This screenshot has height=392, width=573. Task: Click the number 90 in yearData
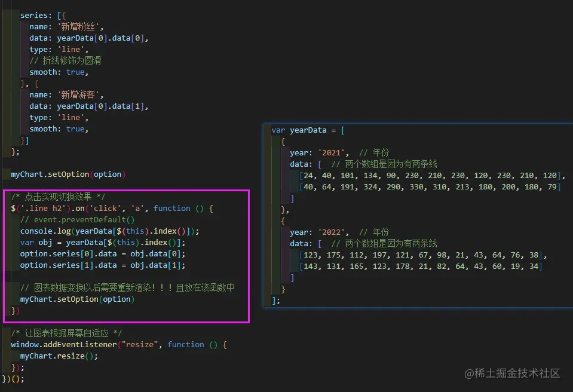tap(391, 176)
